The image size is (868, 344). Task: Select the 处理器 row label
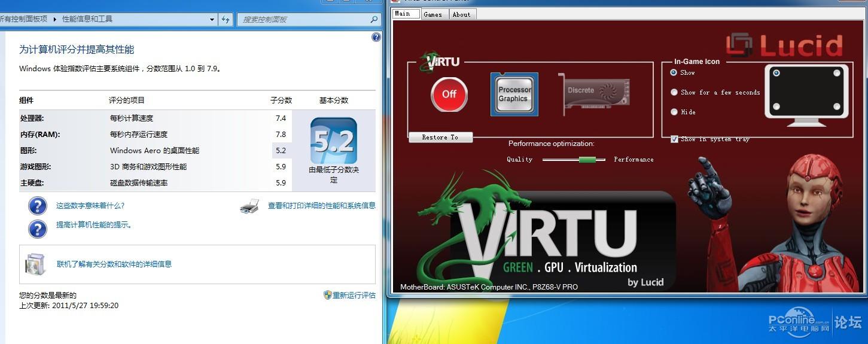(32, 118)
